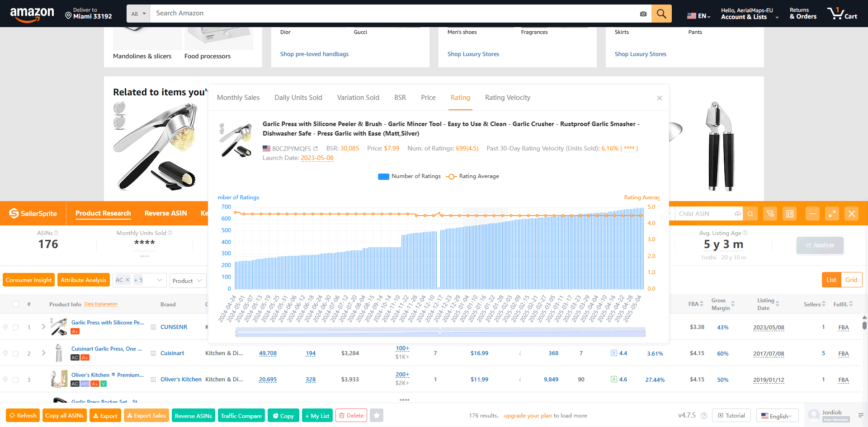Expand row 2 Cuisinart variations
The width and height of the screenshot is (868, 427).
point(43,352)
